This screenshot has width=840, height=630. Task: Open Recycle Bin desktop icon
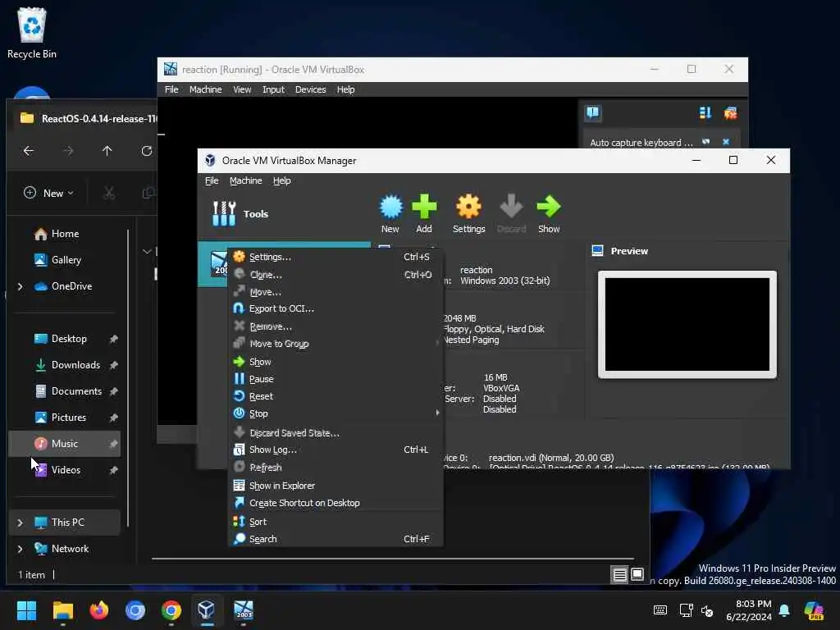(x=32, y=33)
